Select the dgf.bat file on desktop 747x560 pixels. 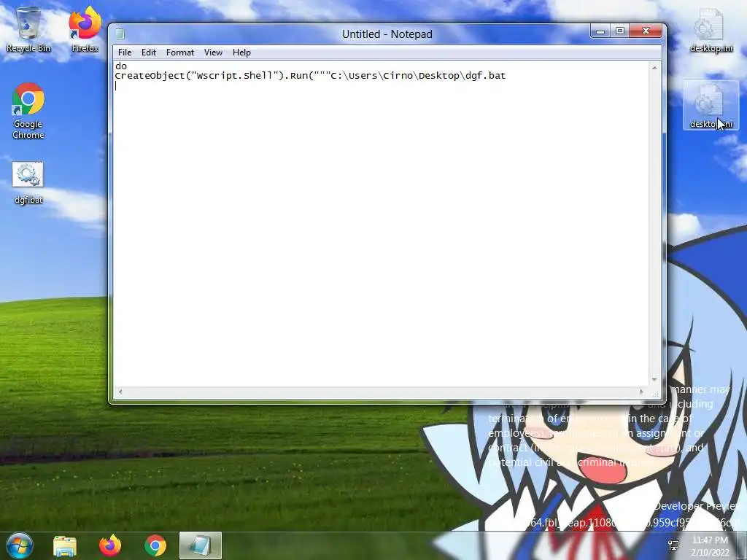[28, 183]
